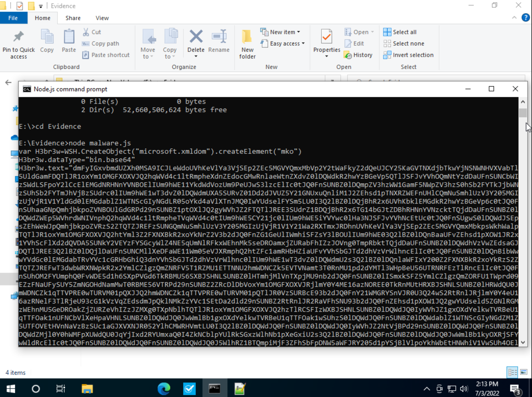
Task: Click the red Delete X icon
Action: point(196,37)
